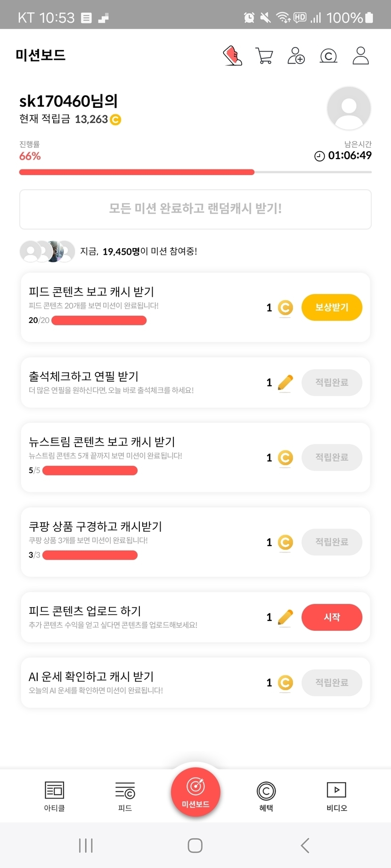This screenshot has height=868, width=391.
Task: Tap the invite friend icon
Action: 296,56
